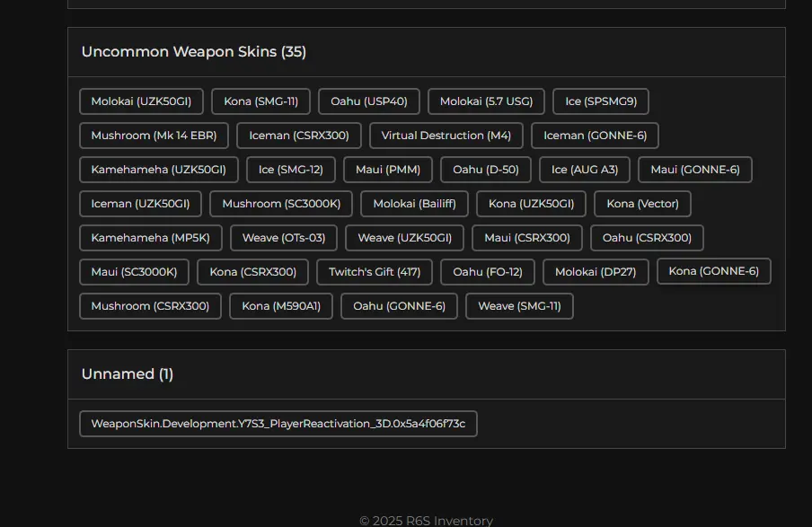
Task: Click Kamehameha (MP5K) skin tag
Action: click(150, 238)
